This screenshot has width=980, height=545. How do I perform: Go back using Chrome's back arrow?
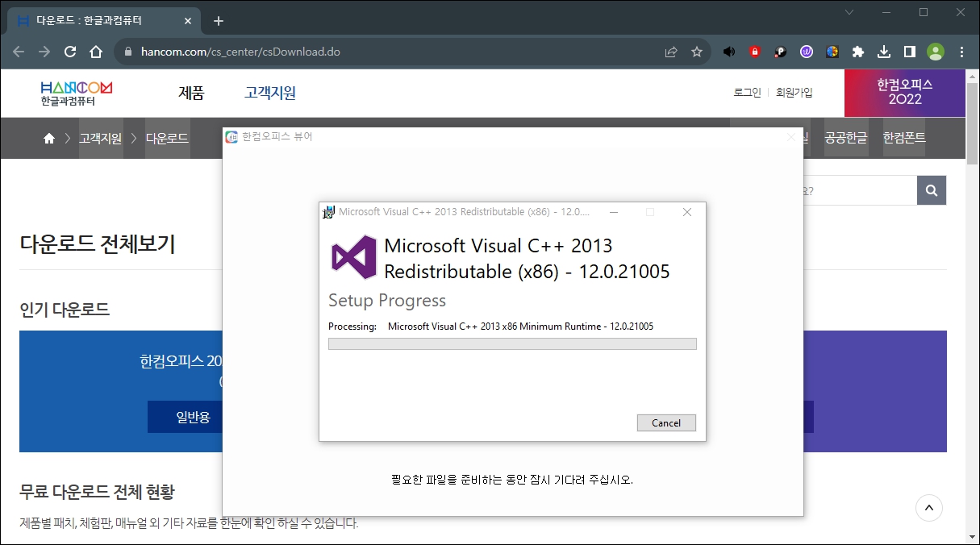coord(19,52)
